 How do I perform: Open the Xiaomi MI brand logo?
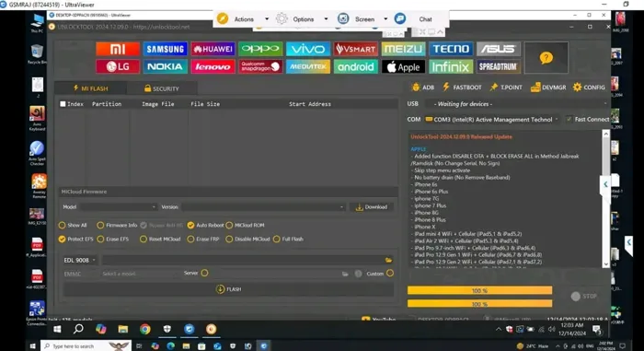pyautogui.click(x=118, y=49)
